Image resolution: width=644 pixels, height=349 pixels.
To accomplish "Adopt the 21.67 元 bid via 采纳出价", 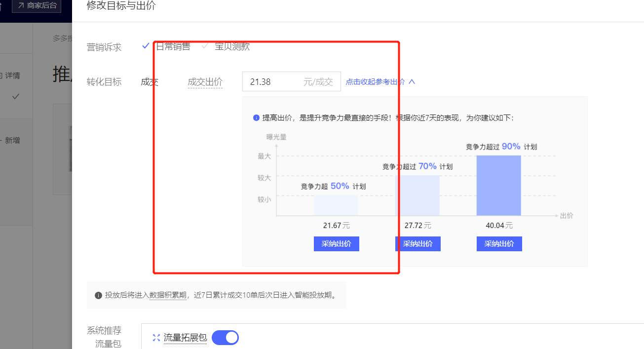I will point(336,243).
